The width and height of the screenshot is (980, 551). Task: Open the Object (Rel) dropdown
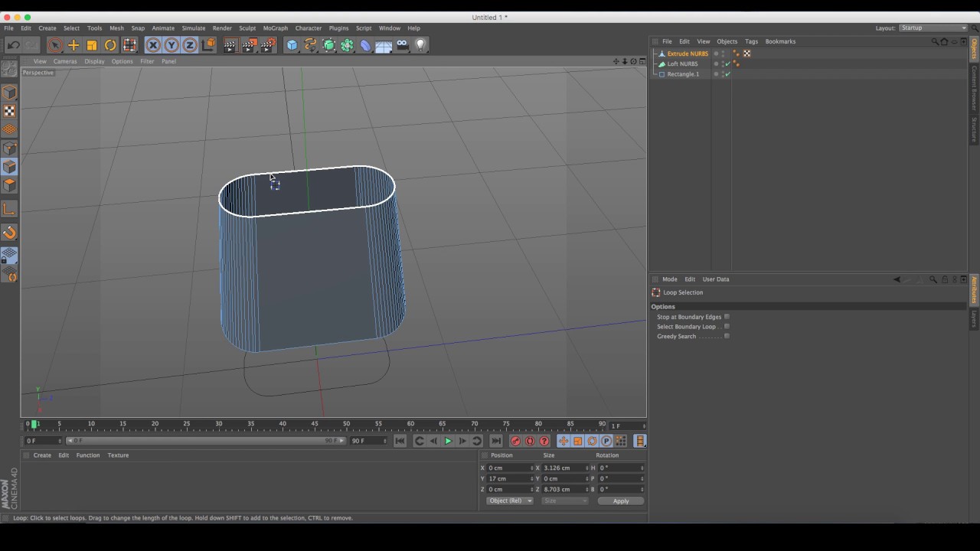[509, 500]
